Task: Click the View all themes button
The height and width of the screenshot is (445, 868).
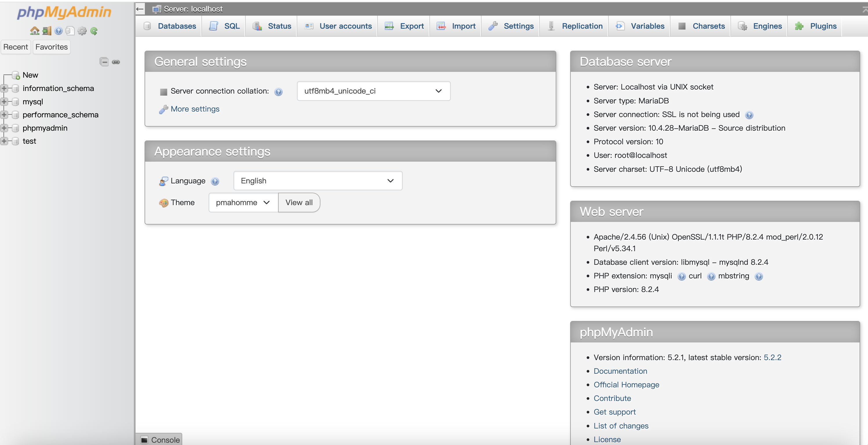Action: (298, 203)
